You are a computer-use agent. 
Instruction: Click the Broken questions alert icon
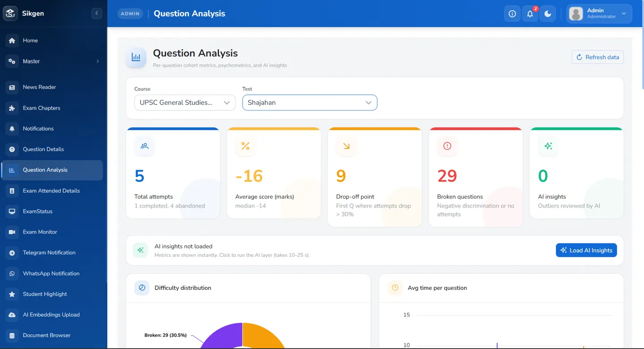pos(447,146)
